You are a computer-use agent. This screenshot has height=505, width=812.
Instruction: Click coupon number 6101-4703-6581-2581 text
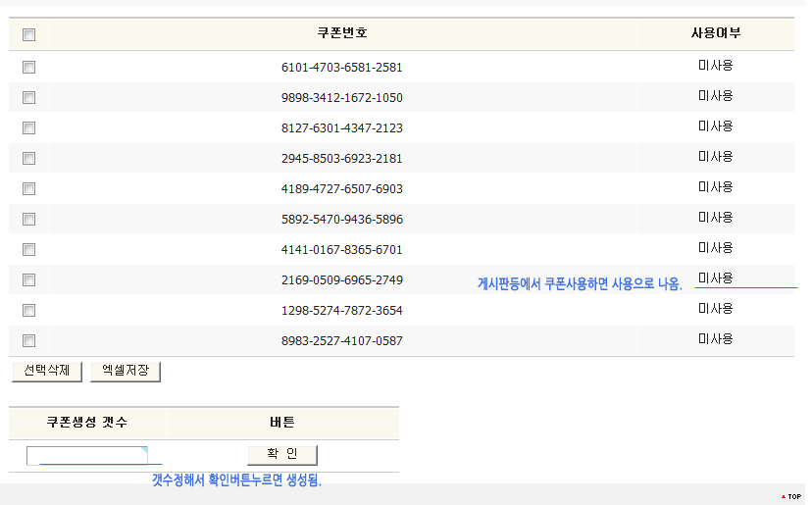click(x=341, y=68)
